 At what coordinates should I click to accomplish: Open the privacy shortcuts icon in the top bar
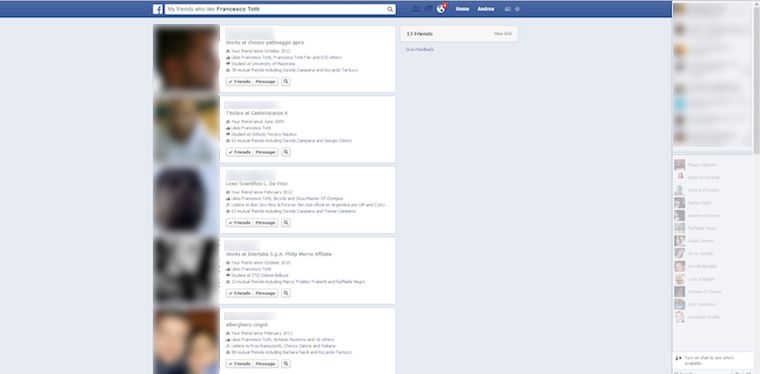pyautogui.click(x=507, y=9)
